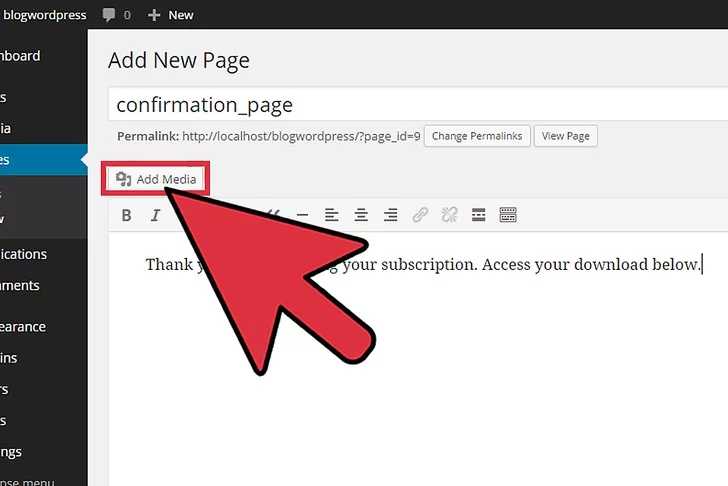The image size is (728, 486).
Task: Click the insert link chain icon
Action: click(x=420, y=215)
